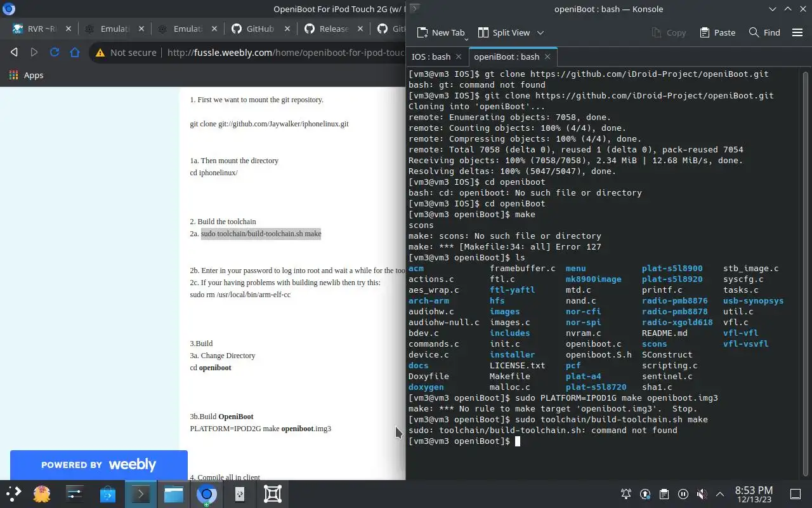This screenshot has width=812, height=508.
Task: Click the browser Home icon
Action: click(75, 53)
